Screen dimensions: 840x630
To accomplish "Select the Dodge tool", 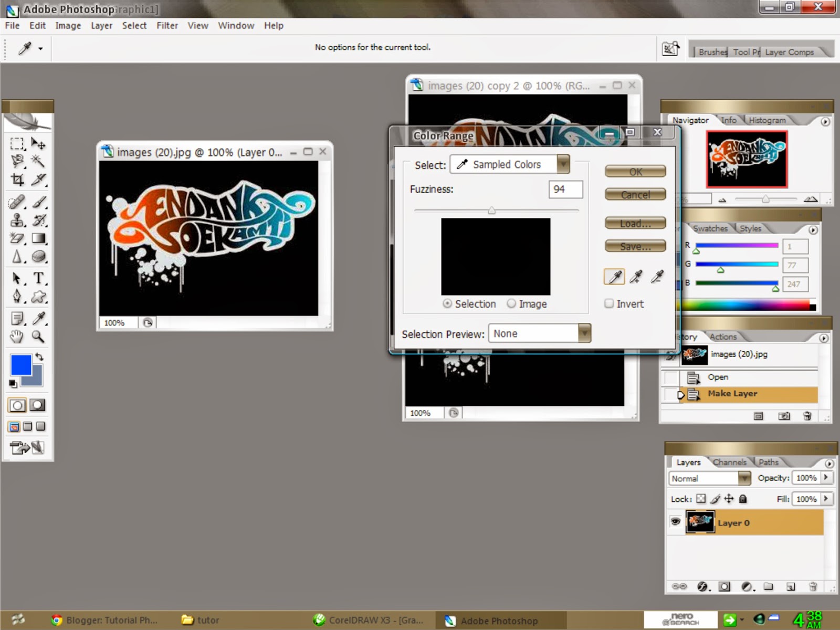I will click(38, 257).
